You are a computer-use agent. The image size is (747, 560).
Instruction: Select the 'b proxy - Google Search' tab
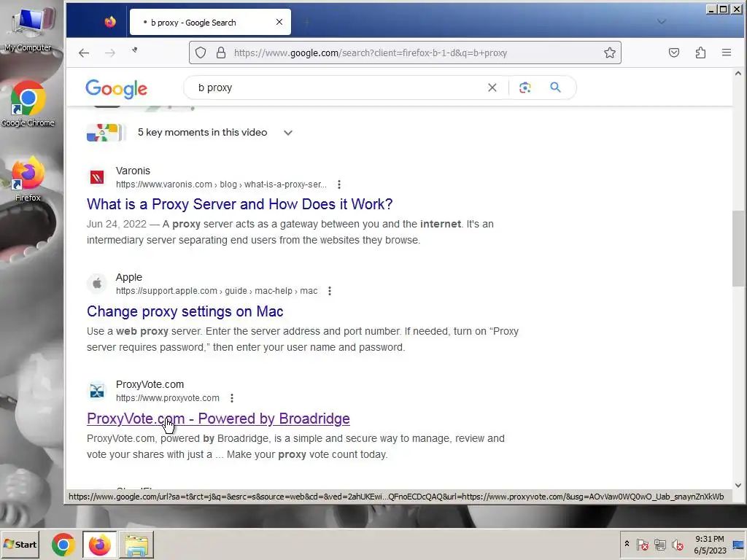pyautogui.click(x=210, y=22)
